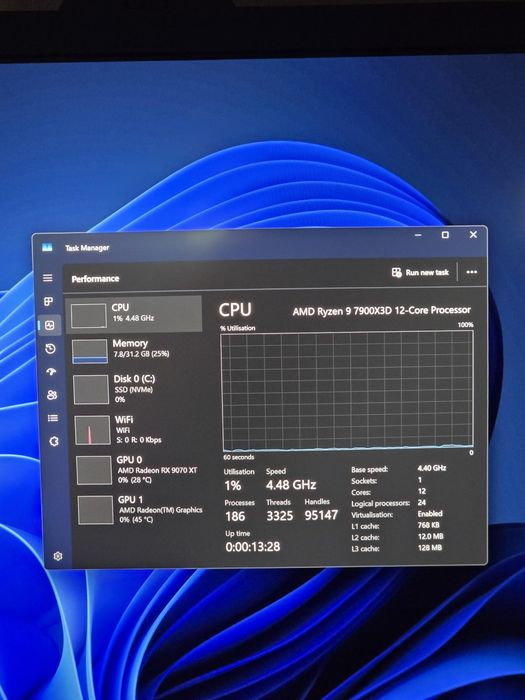The width and height of the screenshot is (525, 700).
Task: Select Disk 0 (C:) in performance list
Action: click(137, 389)
